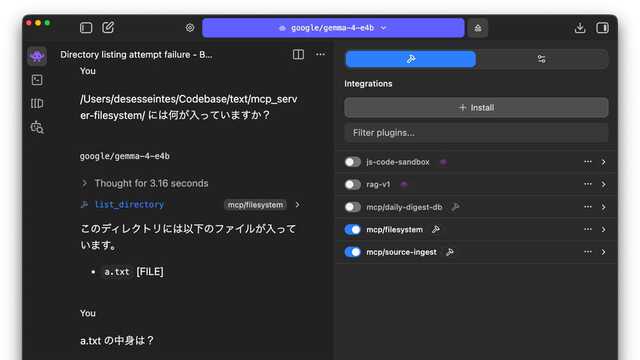Click the list_directory tool call link
The width and height of the screenshot is (640, 360).
tap(129, 204)
